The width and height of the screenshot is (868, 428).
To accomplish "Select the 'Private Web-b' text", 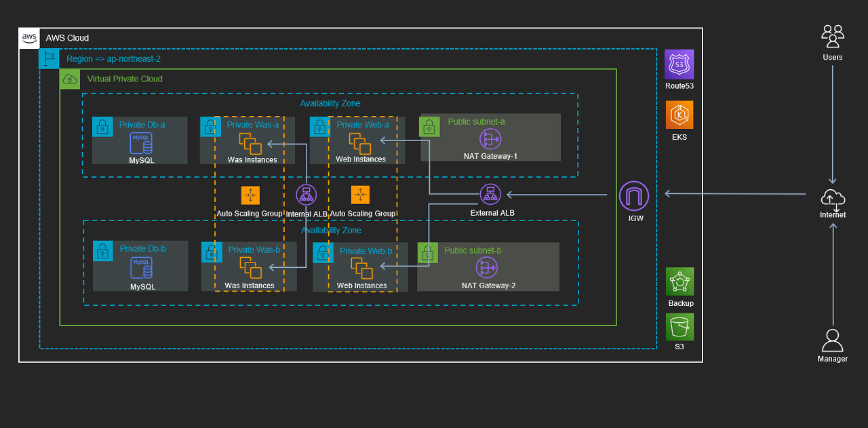I will coord(366,251).
